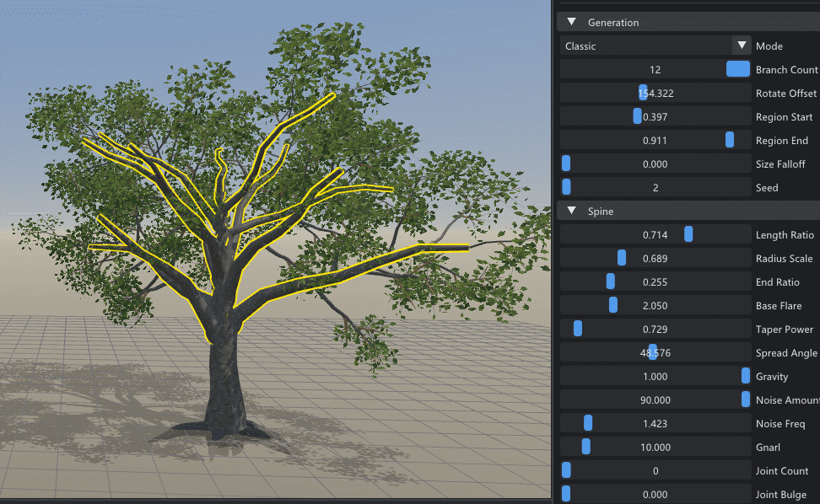
Task: Click the Seed slider field
Action: click(x=655, y=187)
